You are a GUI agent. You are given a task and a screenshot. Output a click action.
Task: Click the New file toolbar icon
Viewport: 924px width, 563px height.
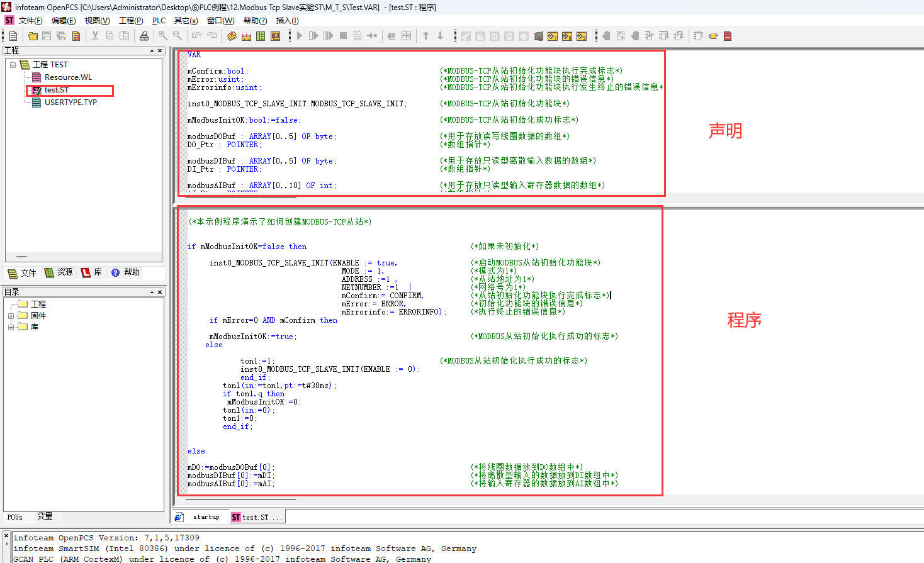tap(13, 36)
